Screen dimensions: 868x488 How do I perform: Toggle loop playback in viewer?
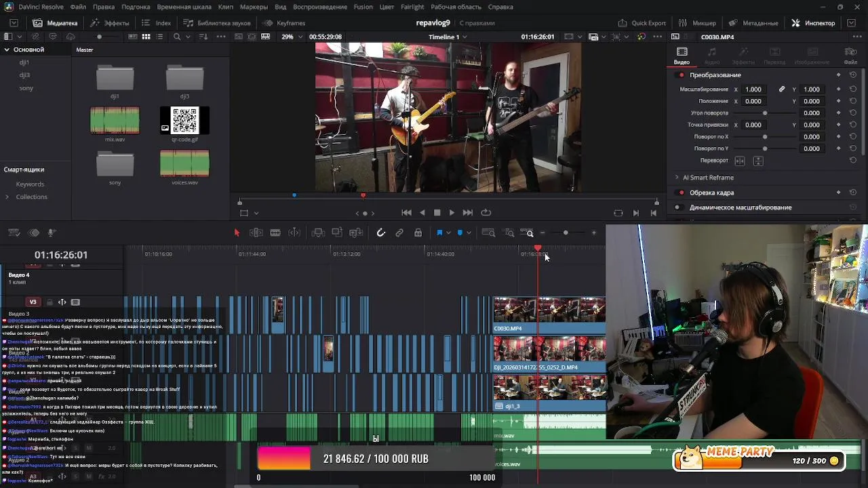coord(486,213)
